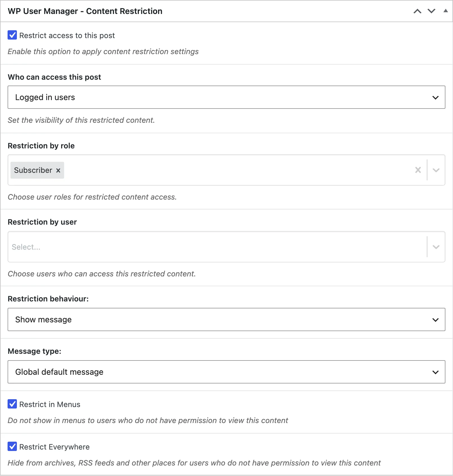
Task: Click the Message type: heading
Action: [x=34, y=351]
